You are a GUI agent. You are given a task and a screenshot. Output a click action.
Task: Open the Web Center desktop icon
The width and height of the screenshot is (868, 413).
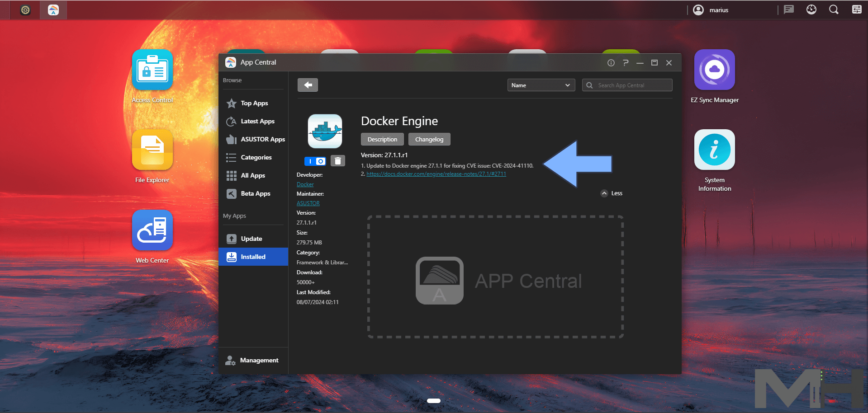152,230
